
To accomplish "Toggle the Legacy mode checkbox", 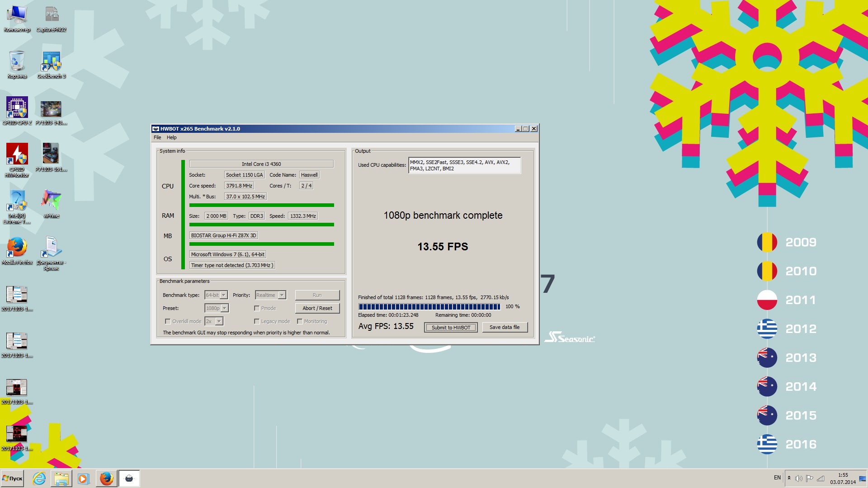I will click(257, 321).
